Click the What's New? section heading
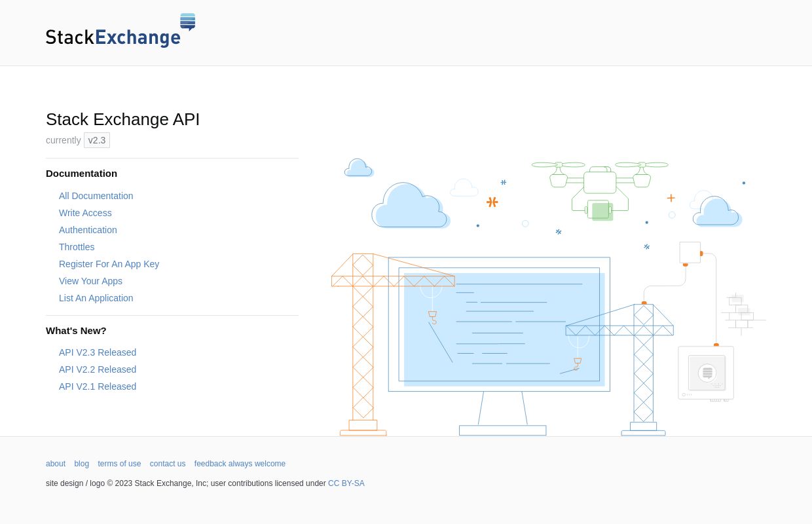 point(76,331)
